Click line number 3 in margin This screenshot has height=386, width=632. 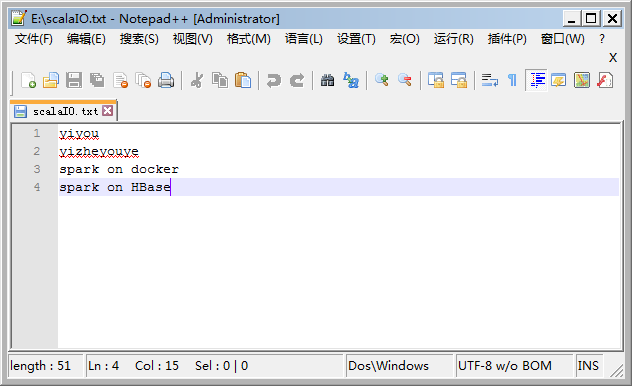coord(37,169)
